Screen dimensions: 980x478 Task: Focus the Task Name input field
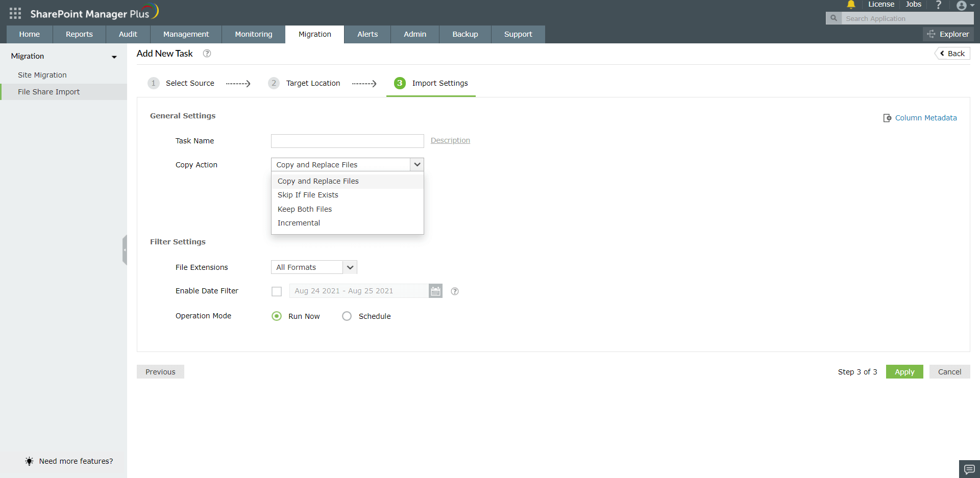348,141
